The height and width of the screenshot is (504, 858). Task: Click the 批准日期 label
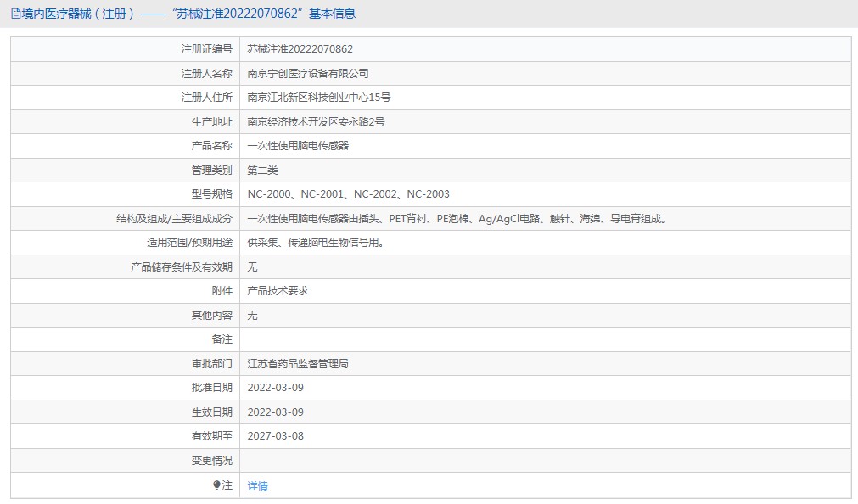(212, 388)
